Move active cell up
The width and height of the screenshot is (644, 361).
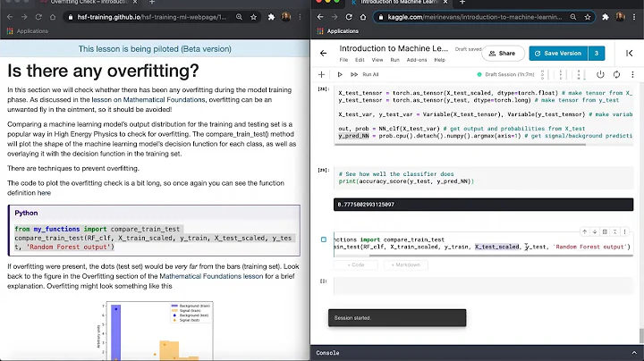tap(584, 231)
